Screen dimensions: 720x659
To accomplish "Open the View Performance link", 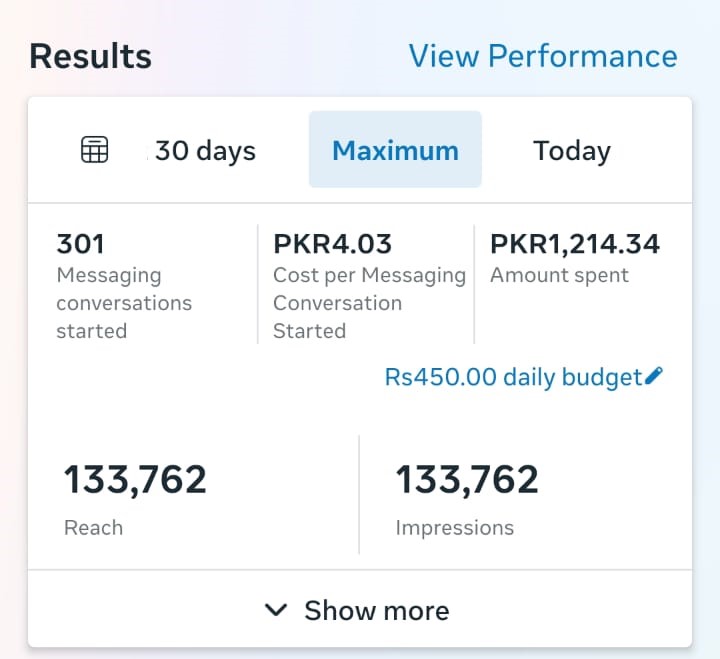I will click(x=542, y=56).
